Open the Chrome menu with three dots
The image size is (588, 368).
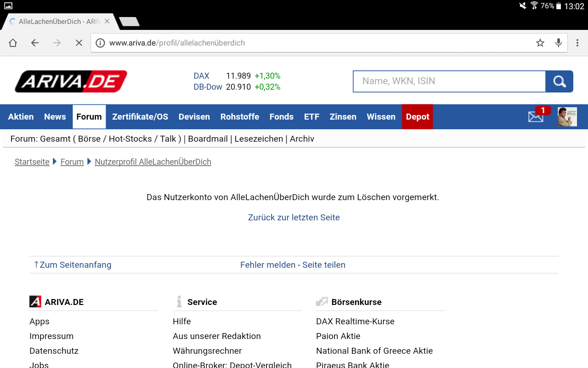[577, 42]
